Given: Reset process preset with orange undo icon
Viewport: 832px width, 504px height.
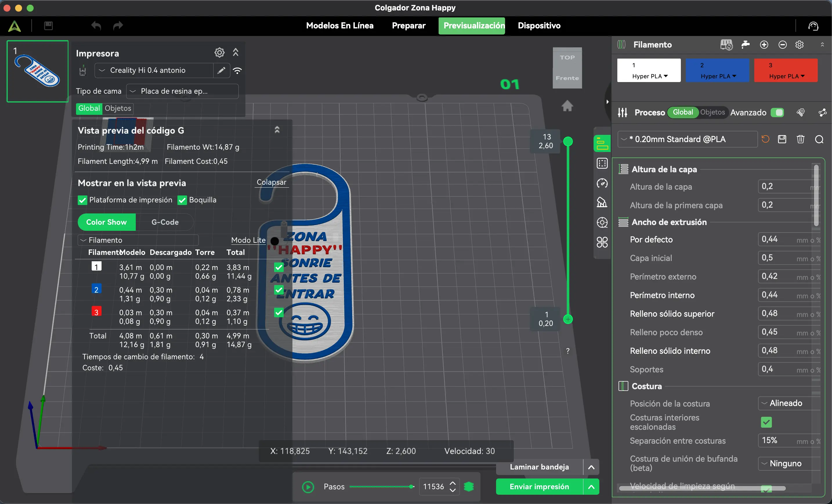Looking at the screenshot, I should pyautogui.click(x=765, y=139).
